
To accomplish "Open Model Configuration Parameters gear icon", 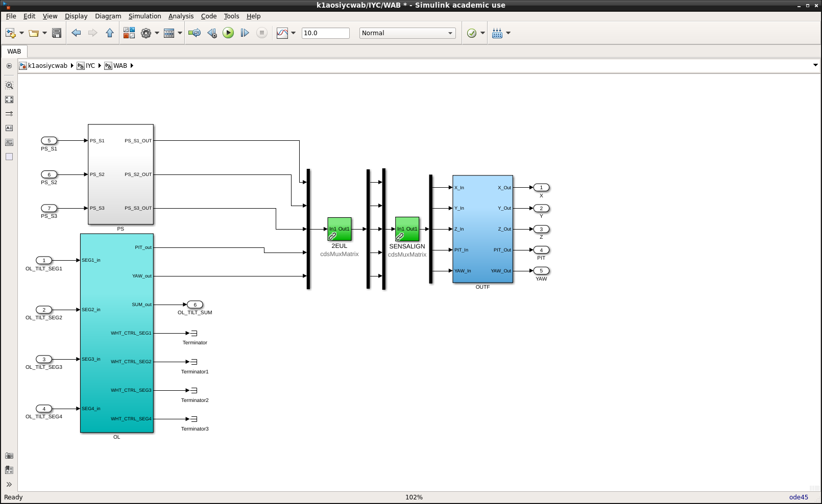I will 146,33.
